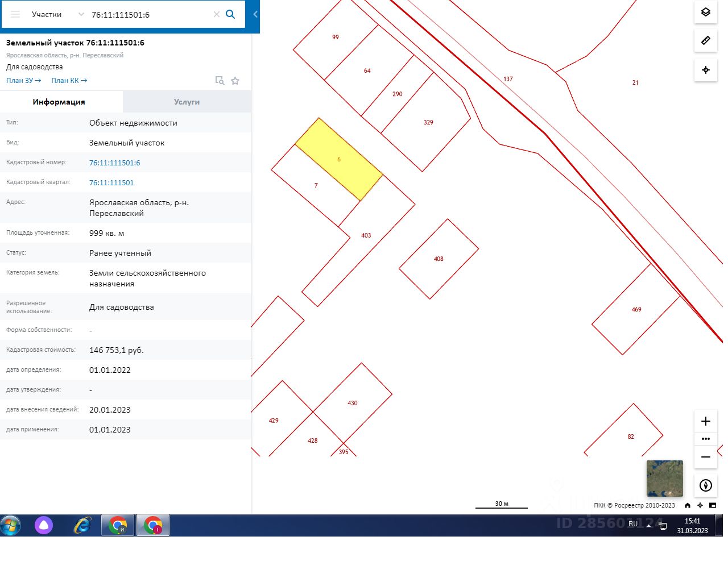Click the area value 999 кв. м
The height and width of the screenshot is (582, 728).
point(107,233)
